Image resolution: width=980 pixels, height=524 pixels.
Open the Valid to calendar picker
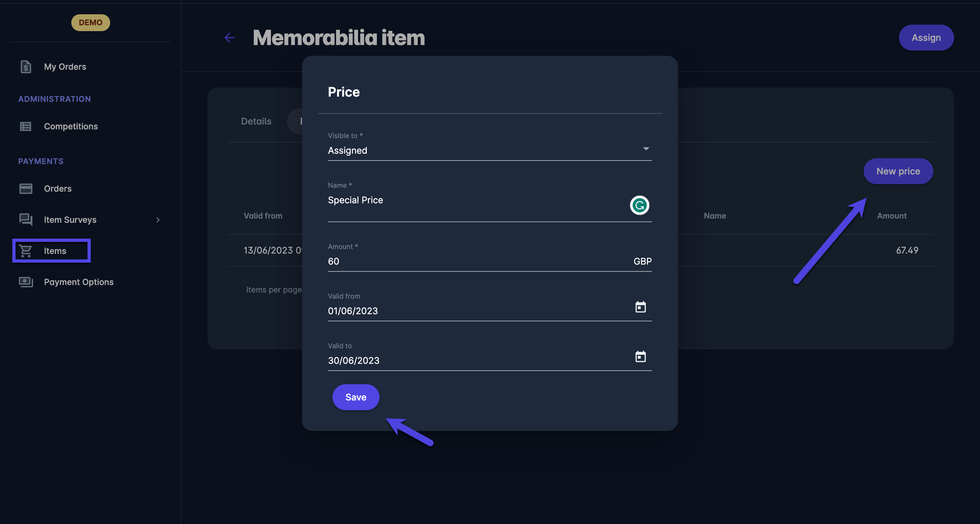640,357
